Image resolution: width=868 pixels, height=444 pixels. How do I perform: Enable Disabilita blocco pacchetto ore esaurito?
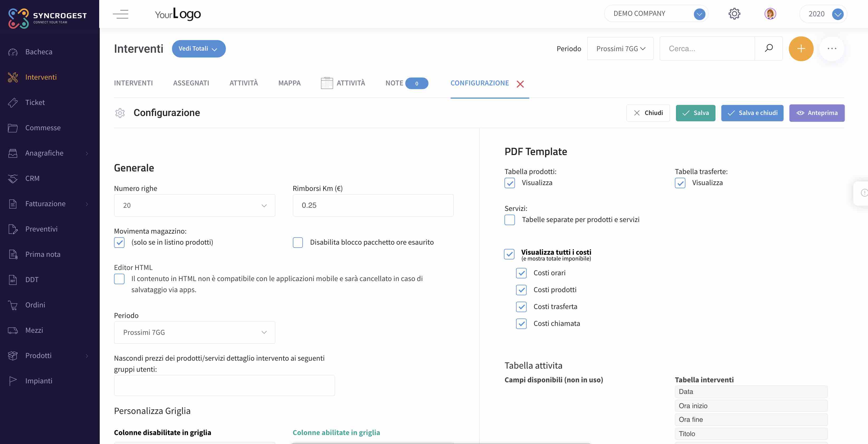pyautogui.click(x=298, y=242)
